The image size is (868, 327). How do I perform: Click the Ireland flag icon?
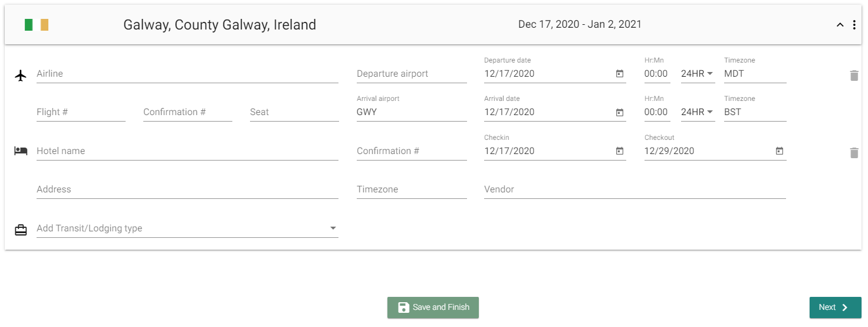(x=37, y=25)
